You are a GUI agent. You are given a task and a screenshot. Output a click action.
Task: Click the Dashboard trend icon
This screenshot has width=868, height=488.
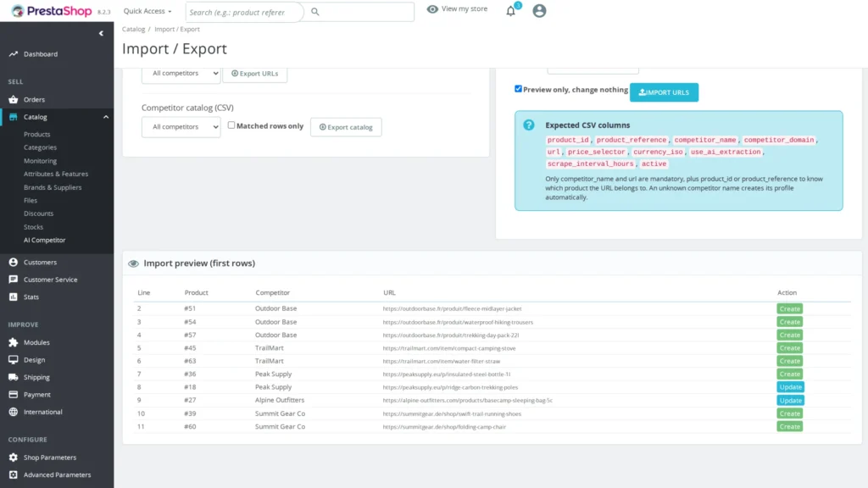click(14, 54)
